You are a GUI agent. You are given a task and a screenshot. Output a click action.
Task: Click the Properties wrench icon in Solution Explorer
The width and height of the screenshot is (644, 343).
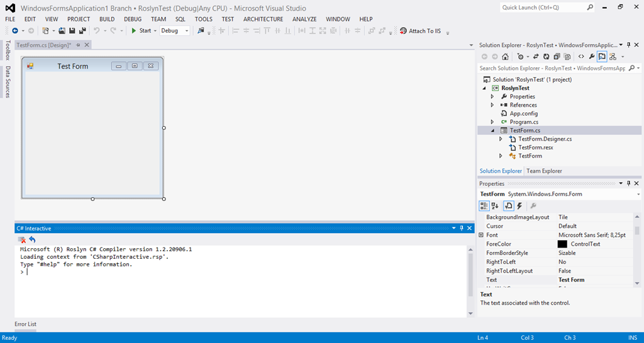tap(591, 57)
